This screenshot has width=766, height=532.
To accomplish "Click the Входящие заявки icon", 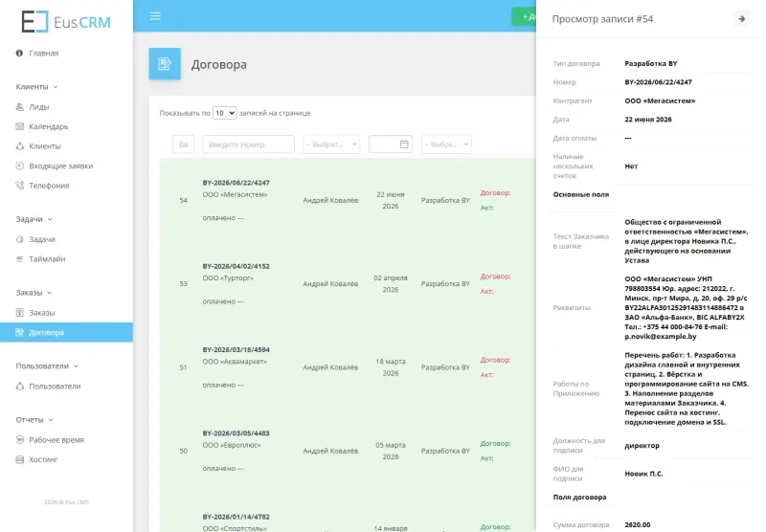I will (19, 166).
